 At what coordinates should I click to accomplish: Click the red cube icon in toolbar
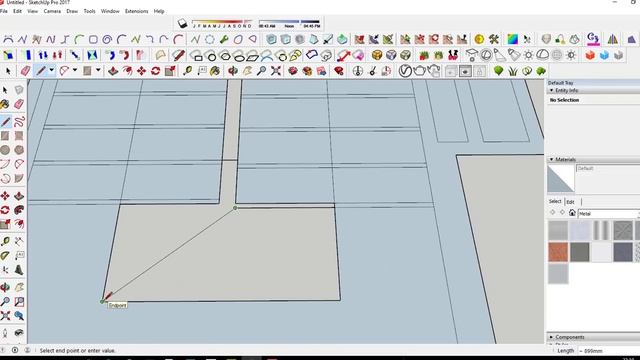click(x=590, y=55)
